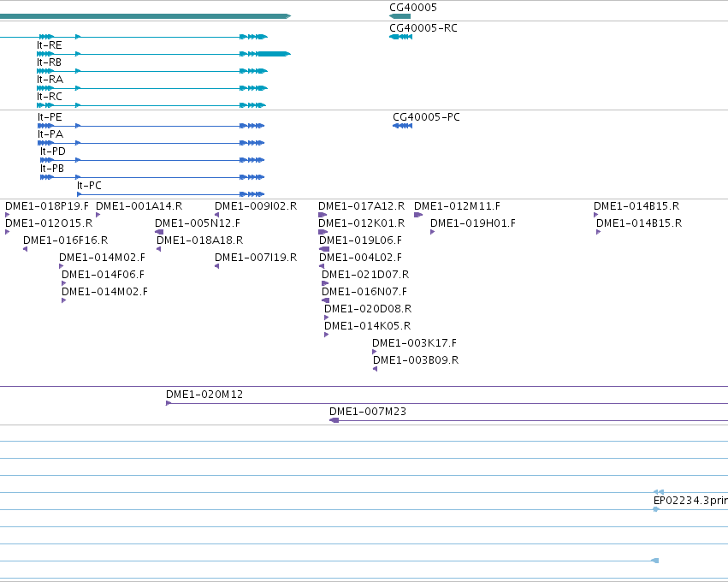Image resolution: width=728 pixels, height=582 pixels.
Task: Select the CG40005-PC protein label
Action: (426, 117)
